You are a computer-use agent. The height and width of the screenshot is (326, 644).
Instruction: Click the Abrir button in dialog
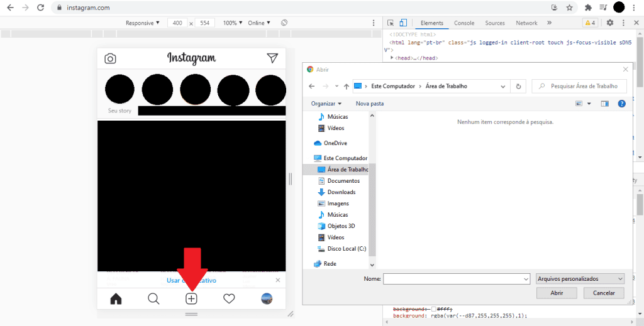coord(557,293)
